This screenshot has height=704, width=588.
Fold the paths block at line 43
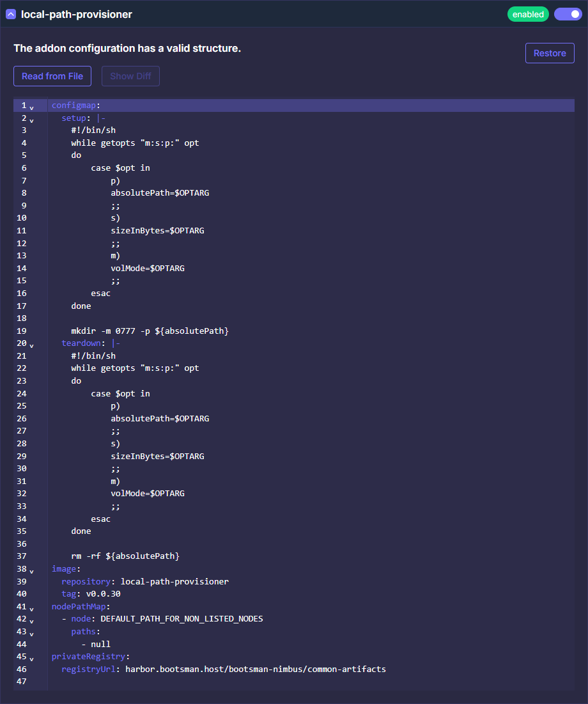(32, 634)
